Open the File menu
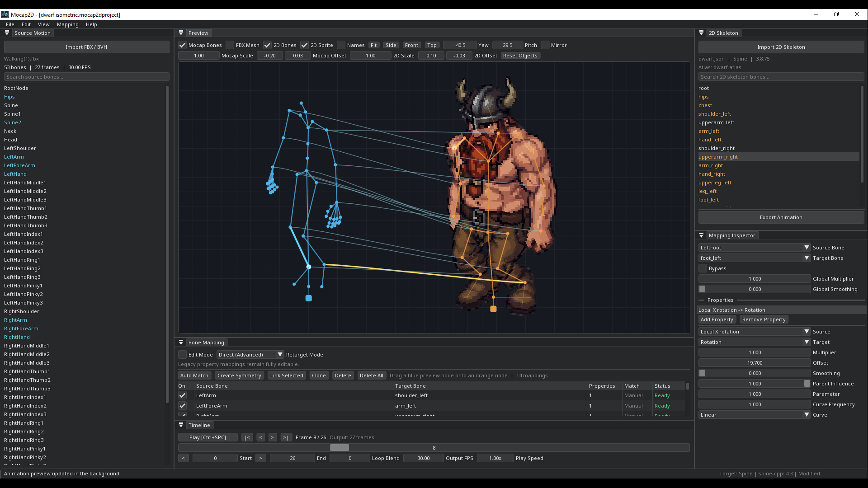Screen dimensions: 868x488 point(10,24)
